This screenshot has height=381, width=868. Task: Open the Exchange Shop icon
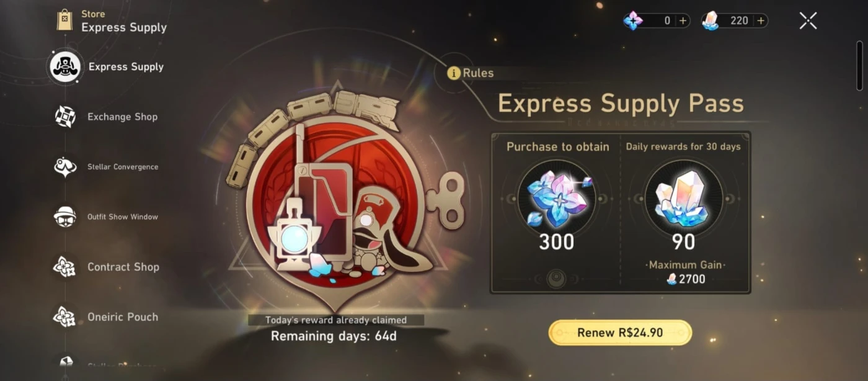click(x=65, y=117)
